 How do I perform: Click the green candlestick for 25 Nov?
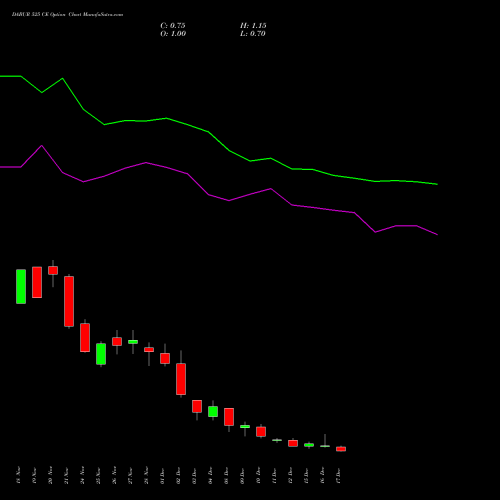point(101,354)
